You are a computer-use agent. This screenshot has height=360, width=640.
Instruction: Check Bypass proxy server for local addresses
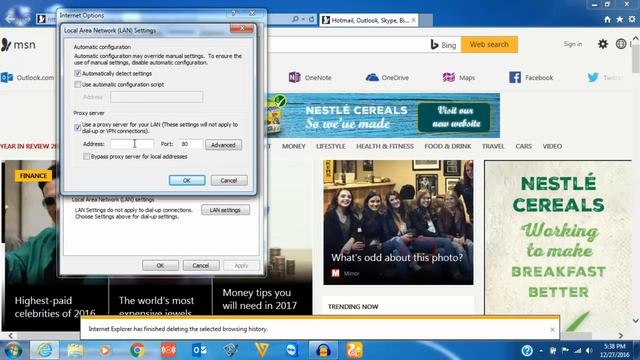87,157
